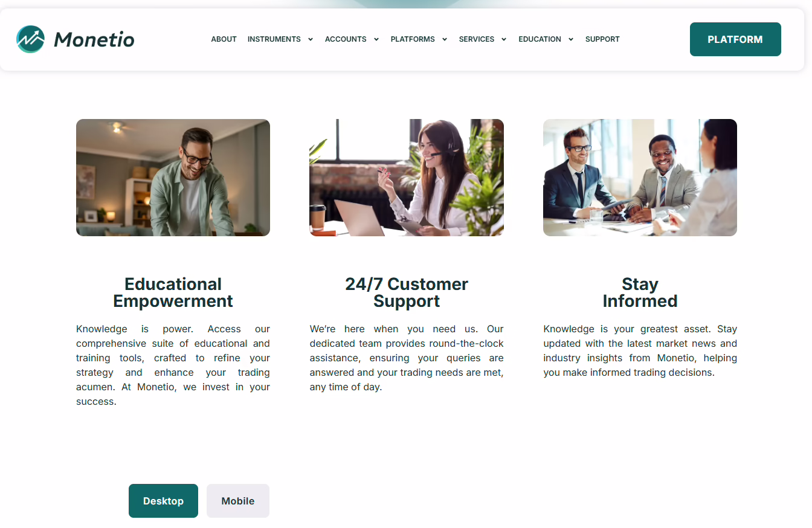Click the green PLATFORM button
The height and width of the screenshot is (528, 812).
coord(735,39)
